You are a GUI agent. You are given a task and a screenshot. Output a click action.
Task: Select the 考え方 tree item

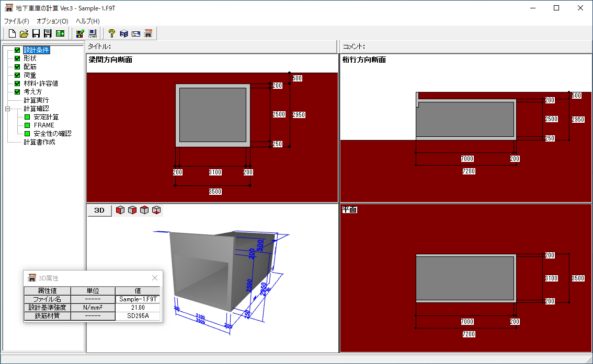click(33, 92)
